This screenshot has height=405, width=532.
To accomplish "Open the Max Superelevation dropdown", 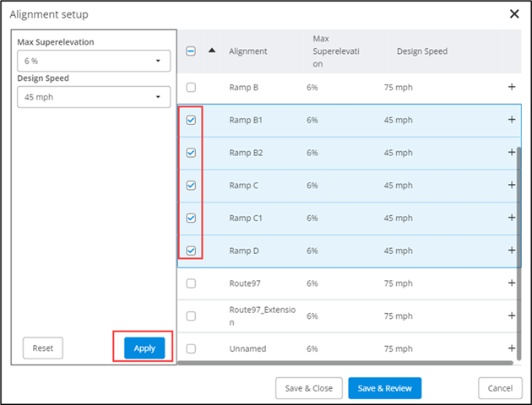I will [94, 61].
